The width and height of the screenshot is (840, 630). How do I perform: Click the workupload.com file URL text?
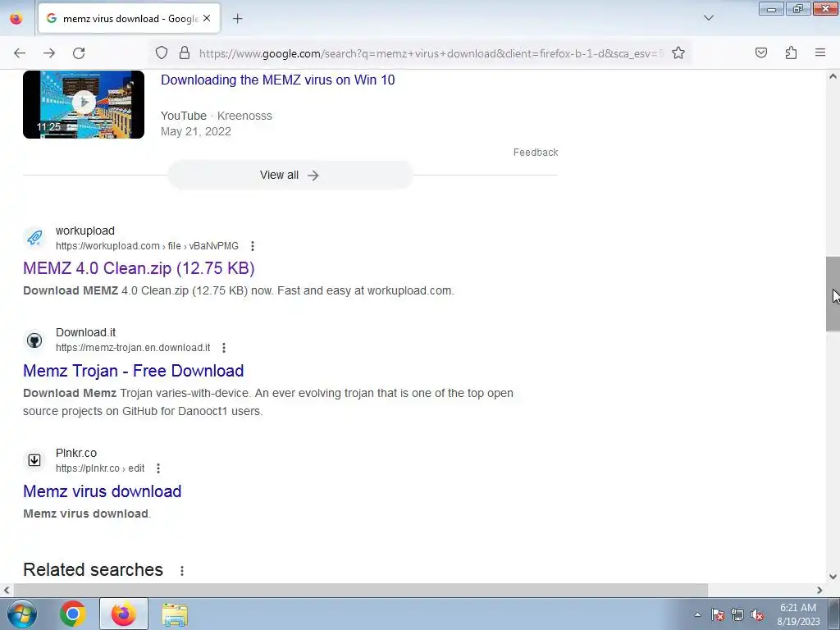tap(147, 246)
